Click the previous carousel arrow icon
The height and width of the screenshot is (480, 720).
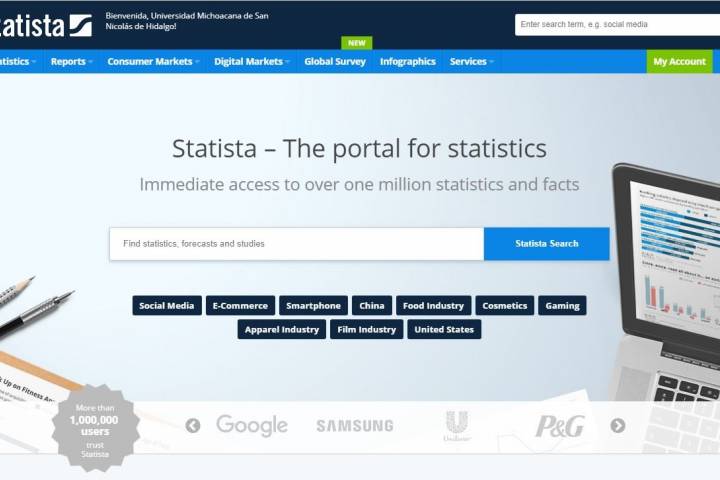click(x=193, y=426)
